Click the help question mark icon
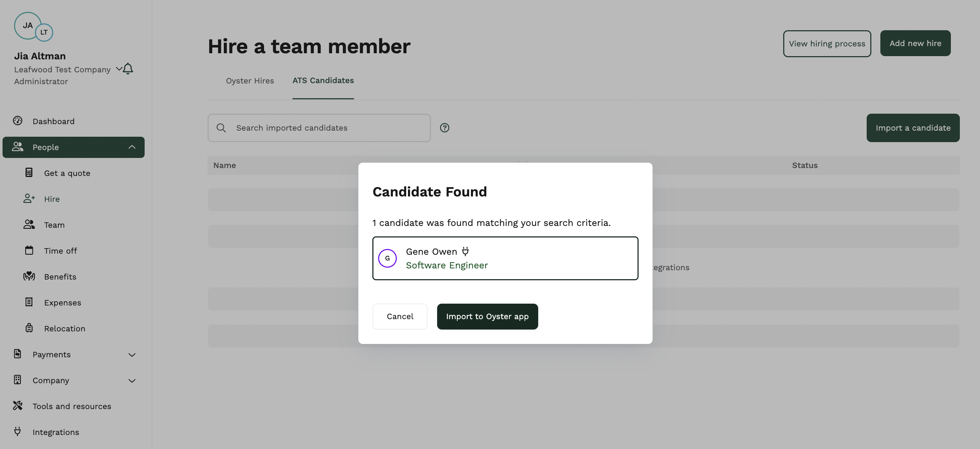 point(444,128)
